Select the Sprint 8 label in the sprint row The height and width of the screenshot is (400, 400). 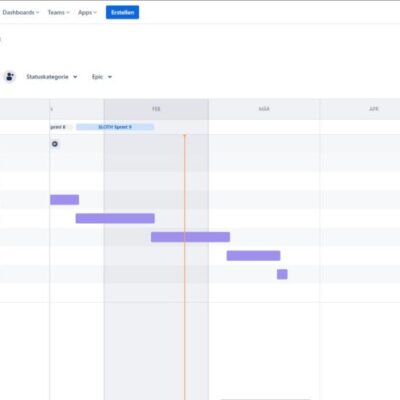pyautogui.click(x=58, y=127)
